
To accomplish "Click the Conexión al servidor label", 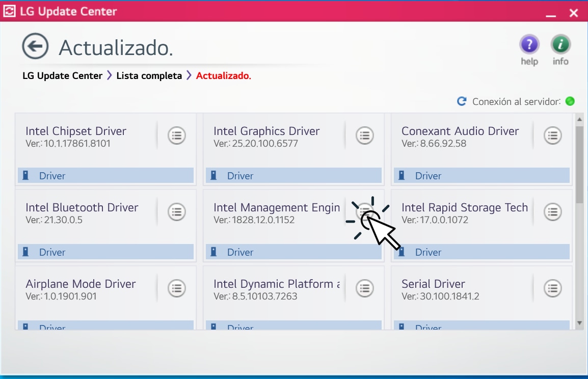I will 516,101.
